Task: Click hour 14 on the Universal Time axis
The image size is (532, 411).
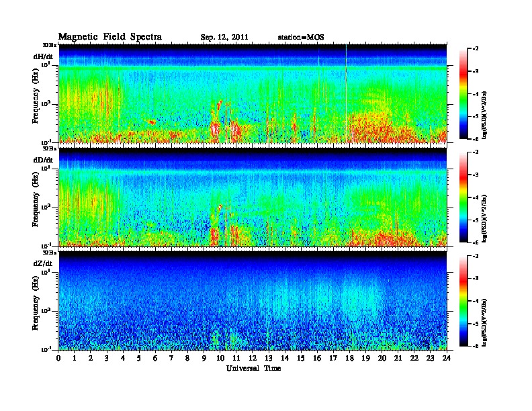Action: tap(285, 358)
